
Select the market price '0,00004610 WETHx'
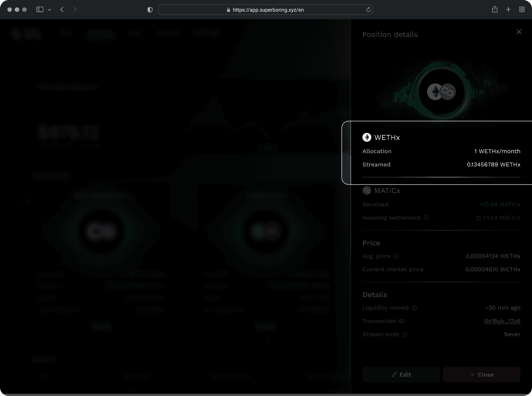point(493,269)
